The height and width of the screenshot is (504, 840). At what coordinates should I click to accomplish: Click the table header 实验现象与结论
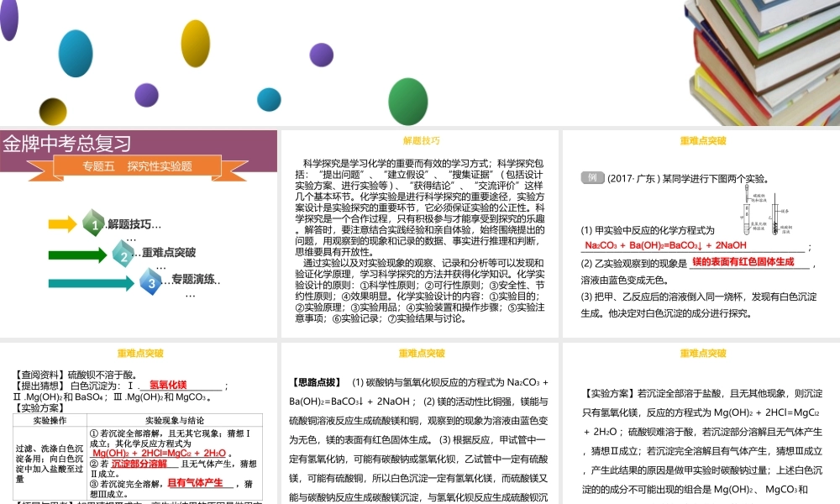(175, 421)
